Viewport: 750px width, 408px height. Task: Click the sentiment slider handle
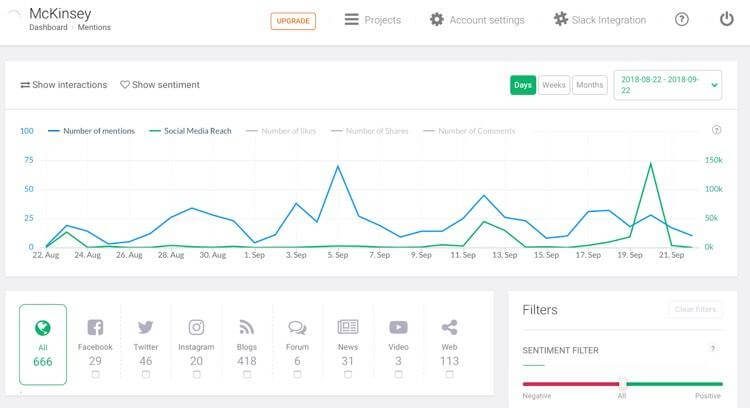click(623, 384)
